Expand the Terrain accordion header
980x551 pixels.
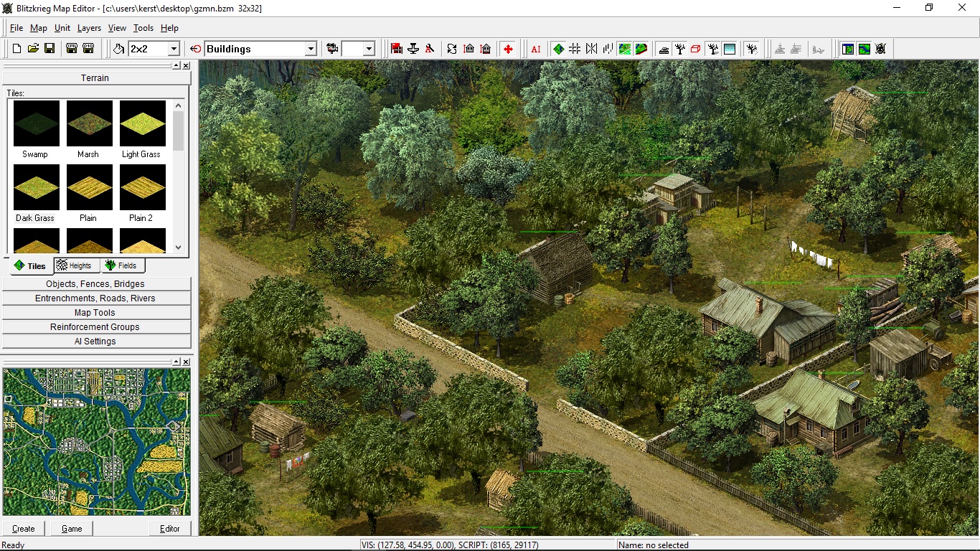[95, 77]
